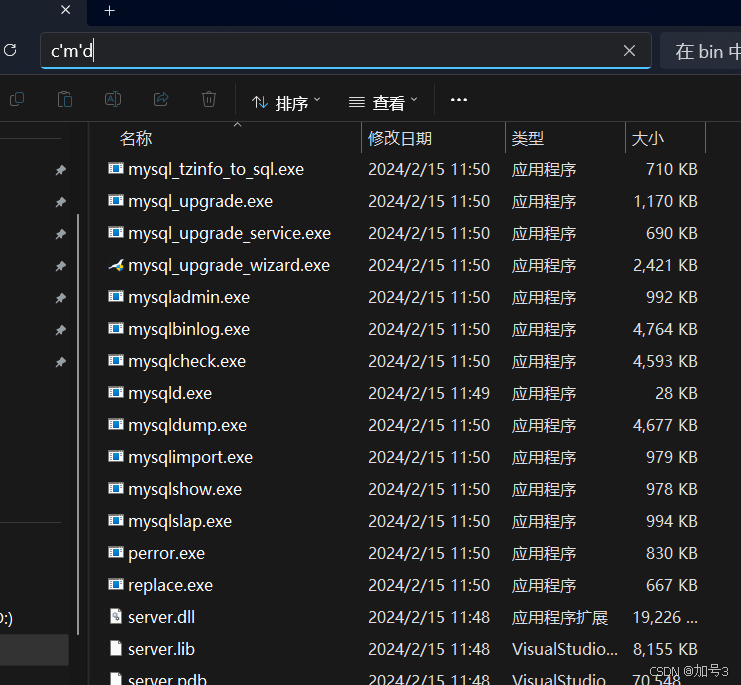Click the 8,155 KB size cell
The image size is (741, 685).
(x=665, y=649)
